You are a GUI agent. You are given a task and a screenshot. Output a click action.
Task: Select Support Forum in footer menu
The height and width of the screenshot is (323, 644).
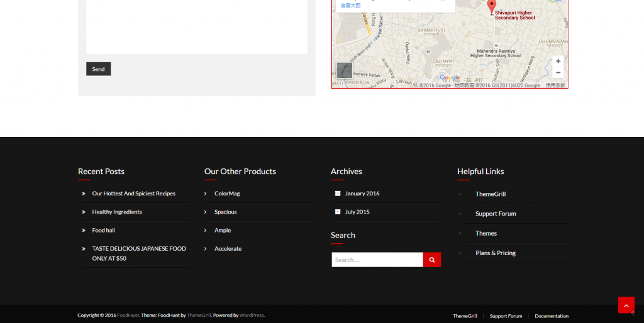pos(506,316)
